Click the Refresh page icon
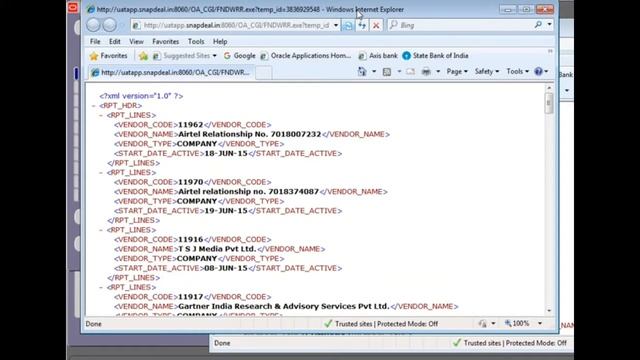This screenshot has width=640, height=360. click(362, 25)
